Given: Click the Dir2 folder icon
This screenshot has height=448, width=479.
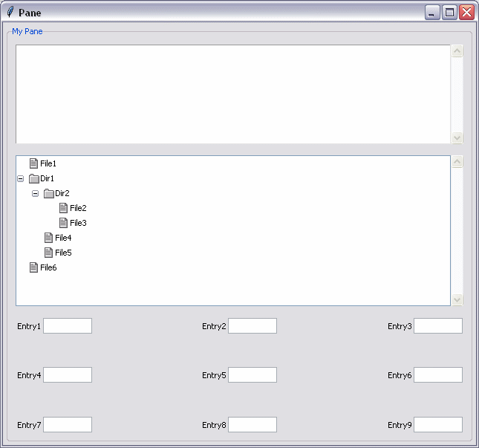Looking at the screenshot, I should pyautogui.click(x=48, y=193).
